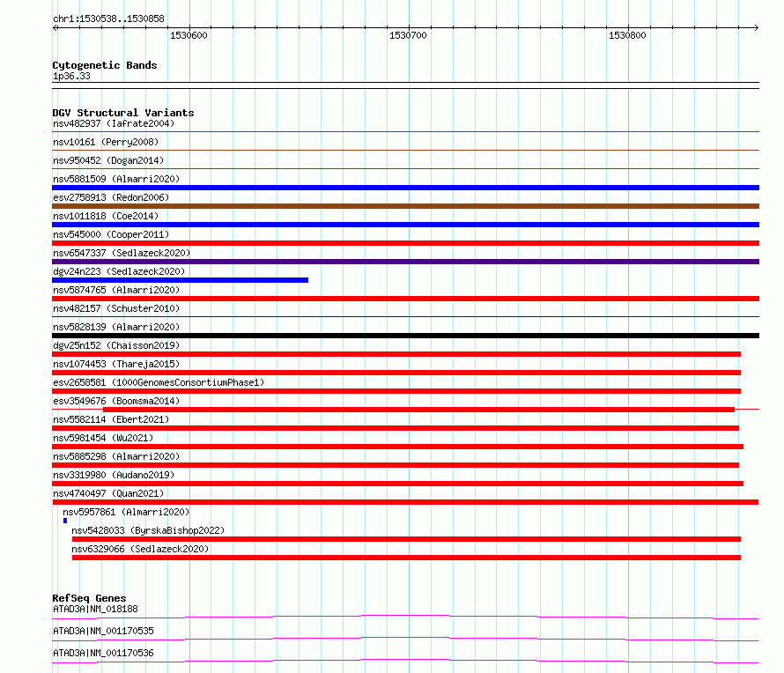Screen dimensions: 784x673
Task: Open variant esv3549676 (Boomsma2014) label
Action: [x=116, y=401]
